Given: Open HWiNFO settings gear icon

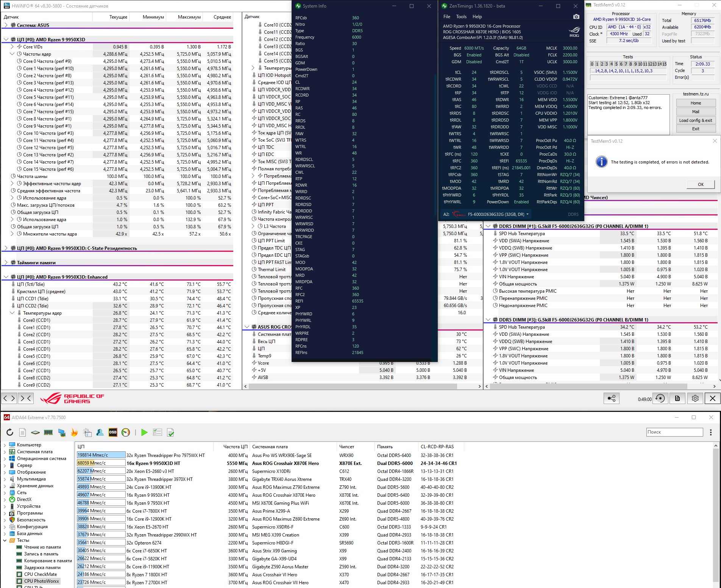Looking at the screenshot, I should (695, 398).
